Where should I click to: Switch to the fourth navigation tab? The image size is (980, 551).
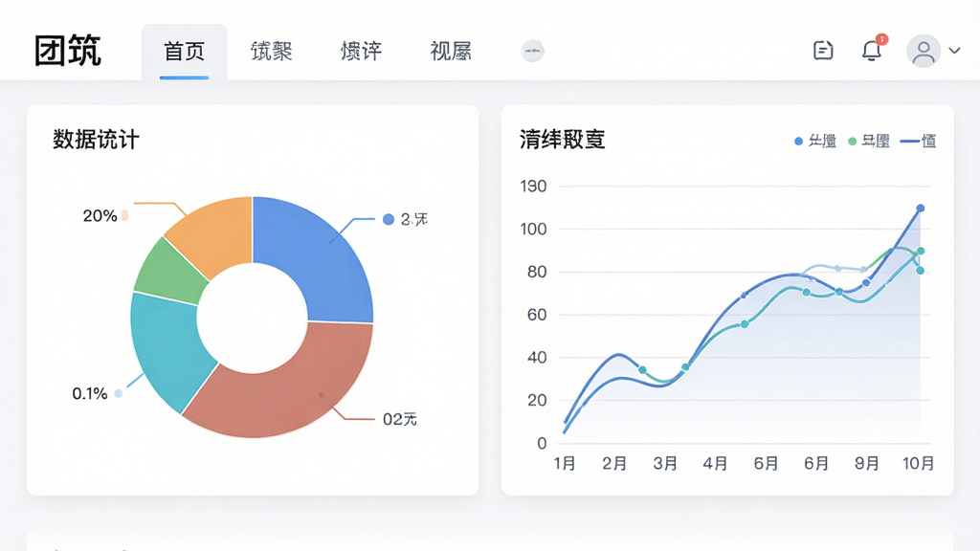click(451, 52)
